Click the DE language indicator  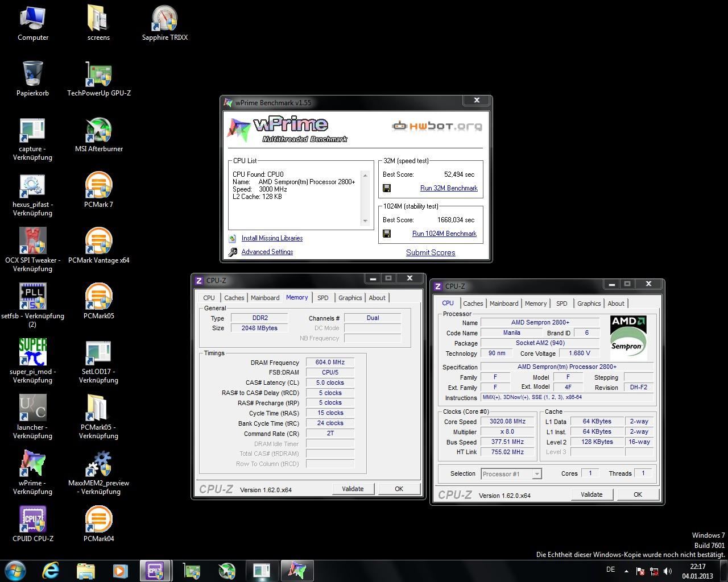point(610,569)
